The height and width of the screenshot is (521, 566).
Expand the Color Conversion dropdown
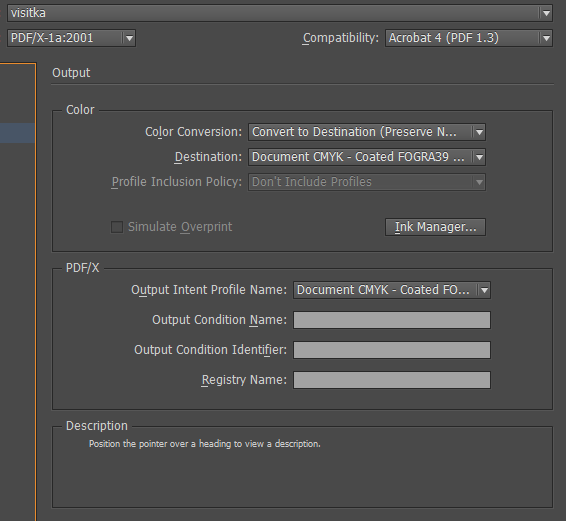[367, 132]
